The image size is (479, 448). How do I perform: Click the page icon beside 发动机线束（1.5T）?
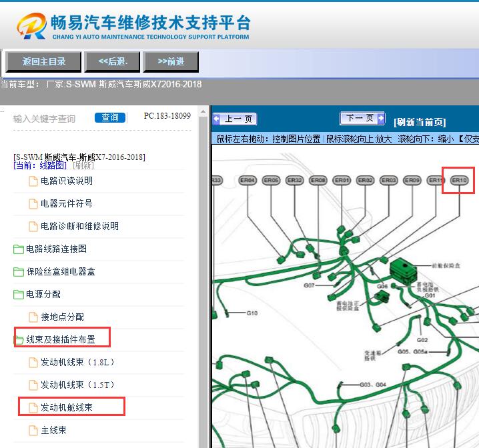[33, 385]
